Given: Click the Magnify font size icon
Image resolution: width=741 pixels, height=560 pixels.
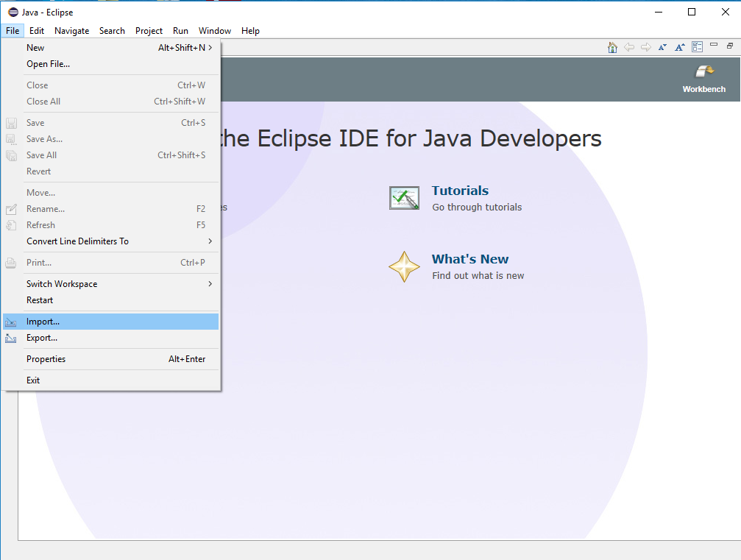Looking at the screenshot, I should point(680,47).
